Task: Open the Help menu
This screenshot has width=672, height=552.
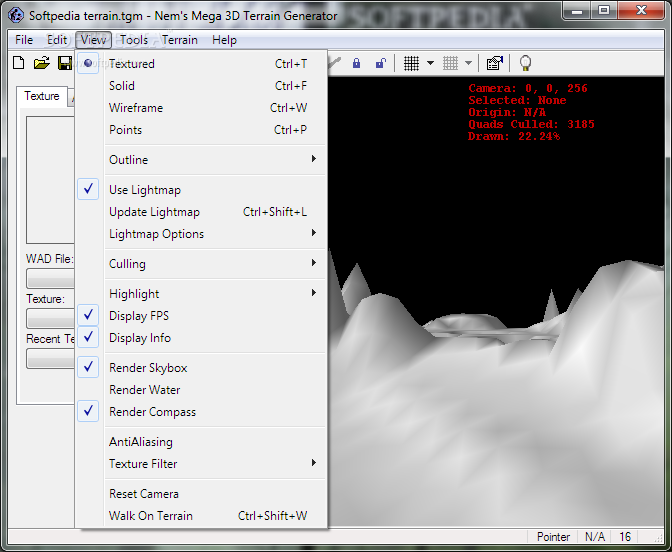Action: pos(224,40)
